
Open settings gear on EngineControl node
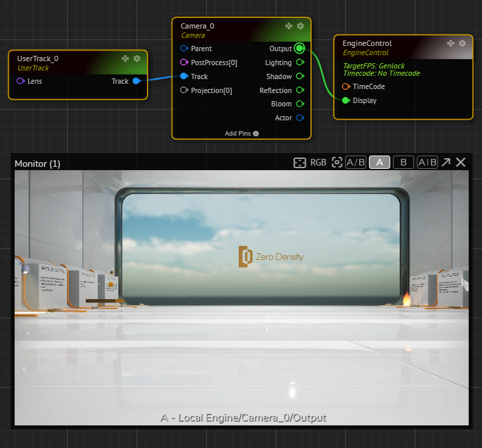tap(463, 43)
